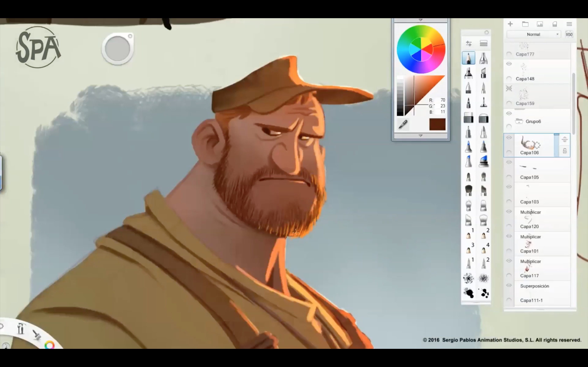Click the layer opacity 100 field
Image resolution: width=588 pixels, height=367 pixels.
click(569, 34)
